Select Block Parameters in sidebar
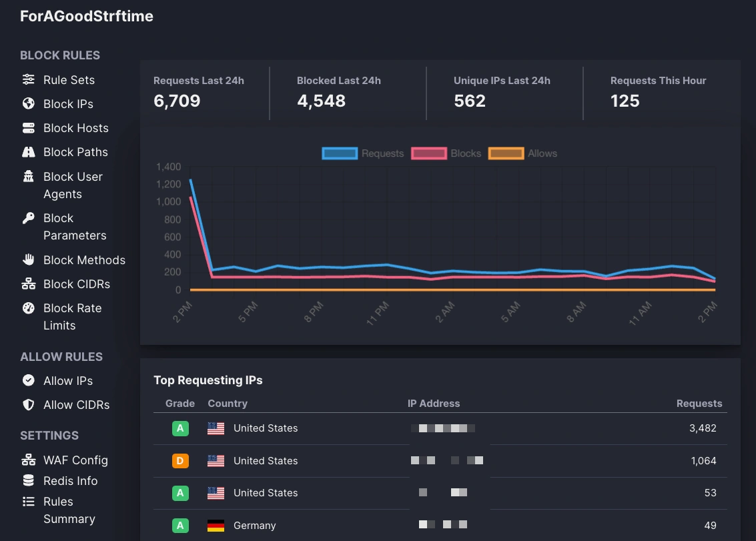 click(x=75, y=227)
